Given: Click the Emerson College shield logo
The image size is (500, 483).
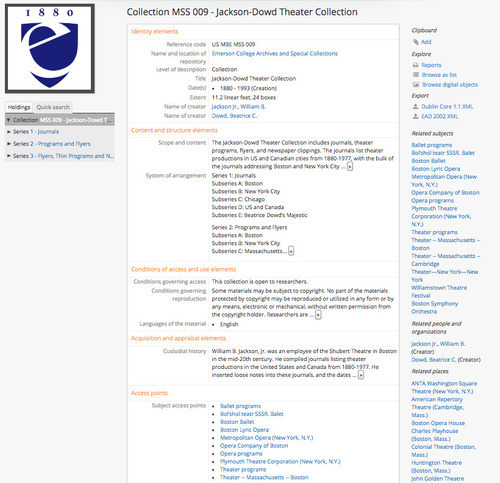Looking at the screenshot, I should [x=50, y=48].
